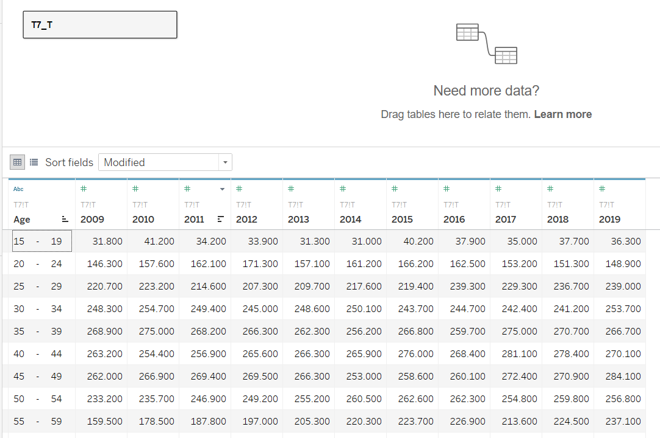The image size is (660, 438).
Task: Open the Sort fields Modified dropdown
Action: pyautogui.click(x=165, y=162)
